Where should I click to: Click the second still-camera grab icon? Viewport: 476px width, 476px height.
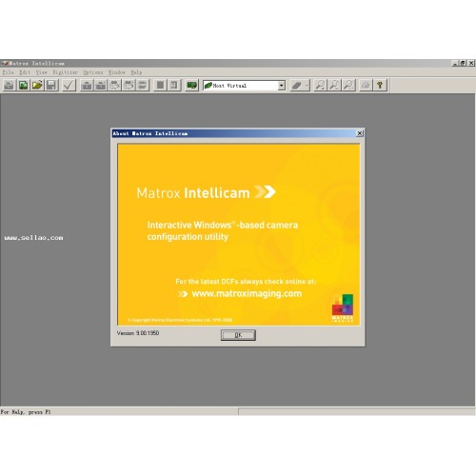pyautogui.click(x=101, y=85)
